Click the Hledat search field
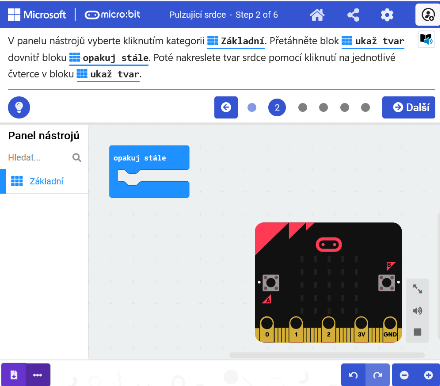 point(44,157)
